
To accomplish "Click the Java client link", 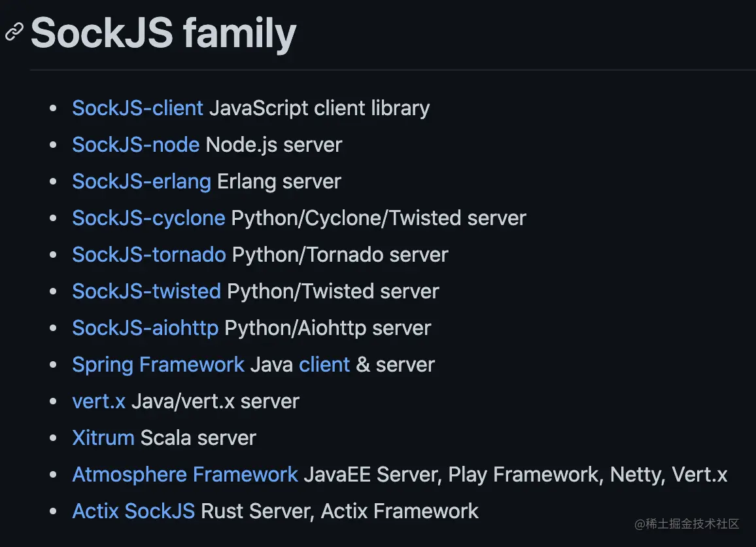I will [324, 364].
